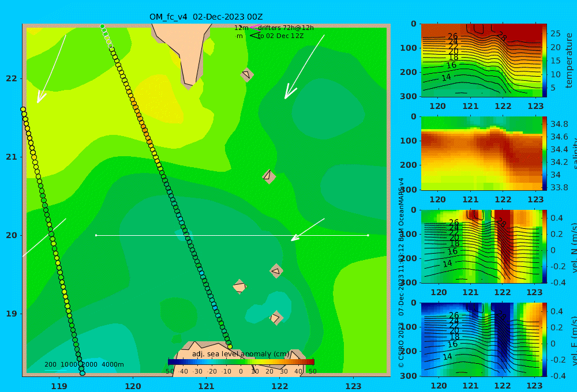Click latitude label 22 on main map
The image size is (577, 392).
[x=12, y=78]
